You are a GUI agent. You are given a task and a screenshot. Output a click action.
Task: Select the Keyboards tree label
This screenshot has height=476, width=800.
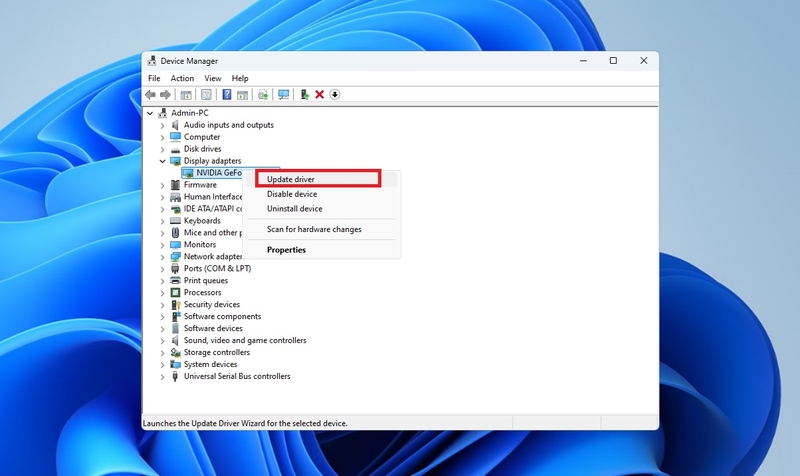[x=203, y=220]
